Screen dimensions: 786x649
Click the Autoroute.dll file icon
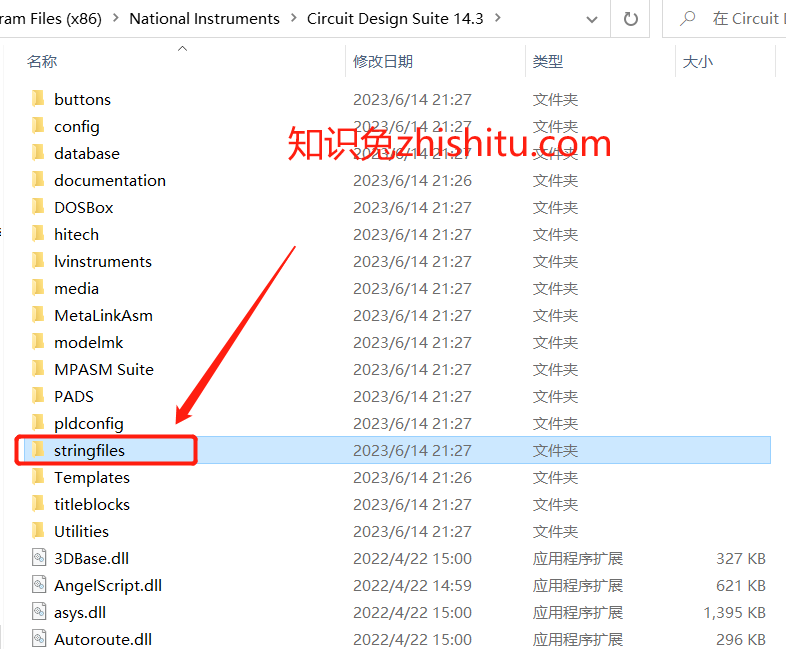click(39, 639)
